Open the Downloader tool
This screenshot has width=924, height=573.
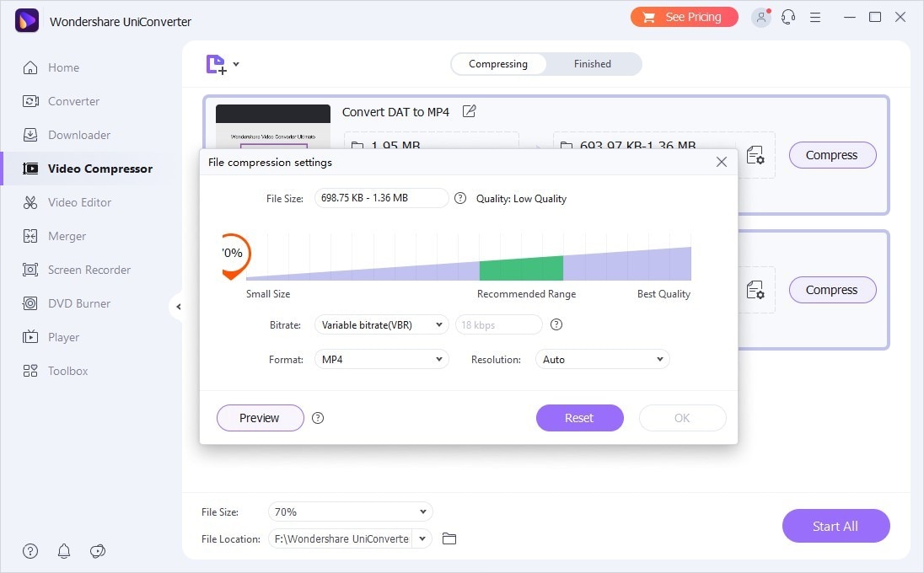(67, 135)
